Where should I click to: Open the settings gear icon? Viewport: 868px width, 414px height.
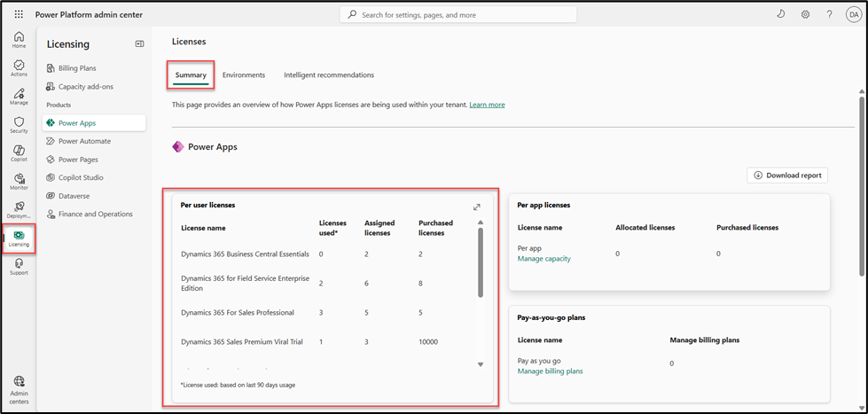(805, 15)
